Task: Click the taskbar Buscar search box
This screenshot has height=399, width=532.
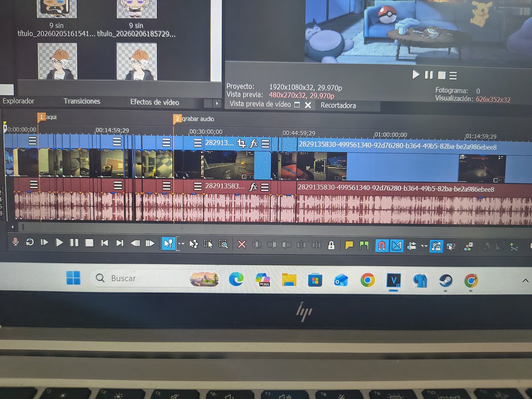Action: point(155,278)
